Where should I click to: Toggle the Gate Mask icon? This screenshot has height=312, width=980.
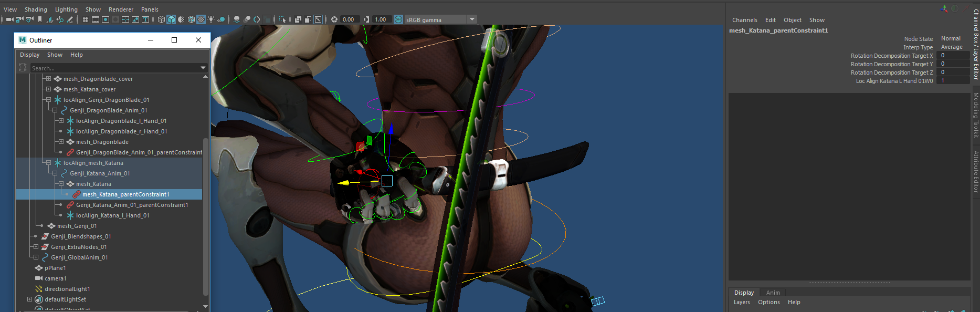pos(115,19)
